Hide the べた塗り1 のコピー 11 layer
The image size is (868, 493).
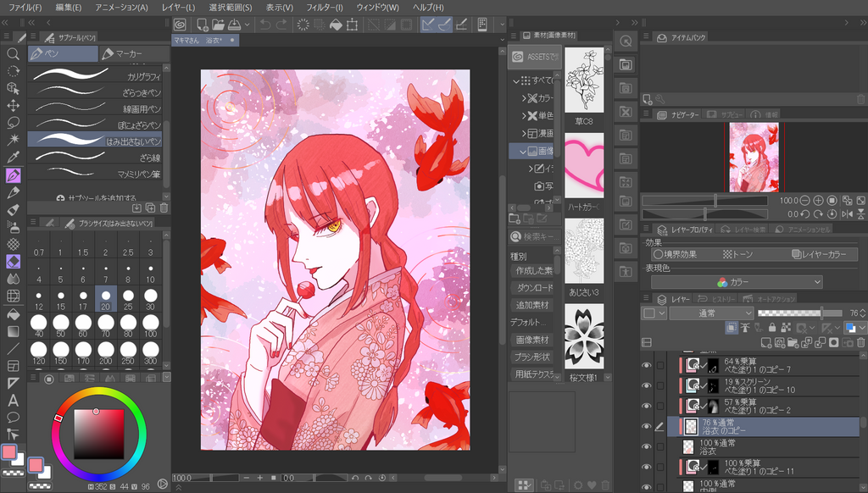coord(646,467)
